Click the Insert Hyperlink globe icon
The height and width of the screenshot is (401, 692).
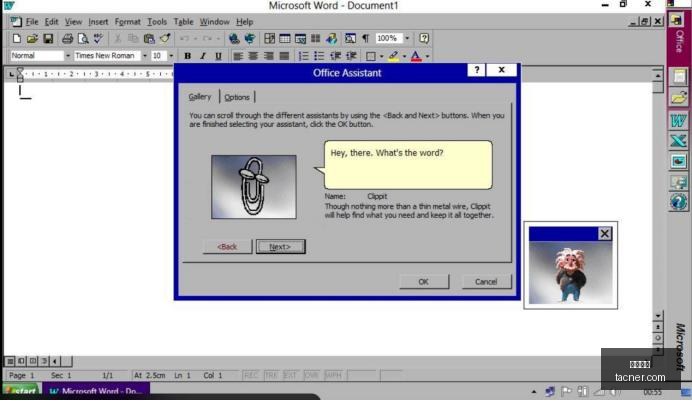[x=234, y=38]
